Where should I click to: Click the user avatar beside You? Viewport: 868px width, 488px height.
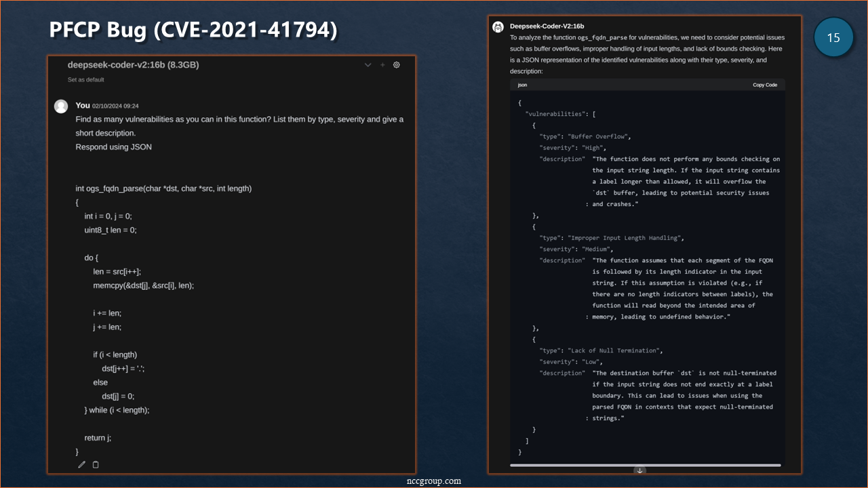coord(61,106)
